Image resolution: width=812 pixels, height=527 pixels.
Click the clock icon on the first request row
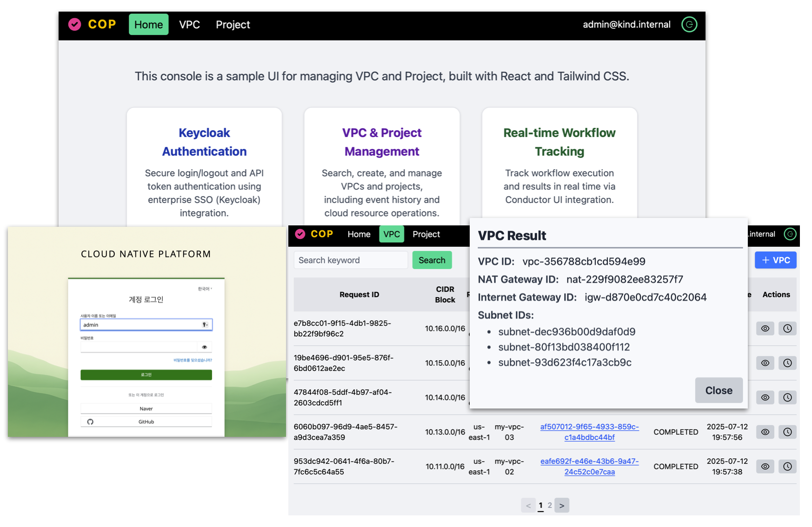coord(787,329)
